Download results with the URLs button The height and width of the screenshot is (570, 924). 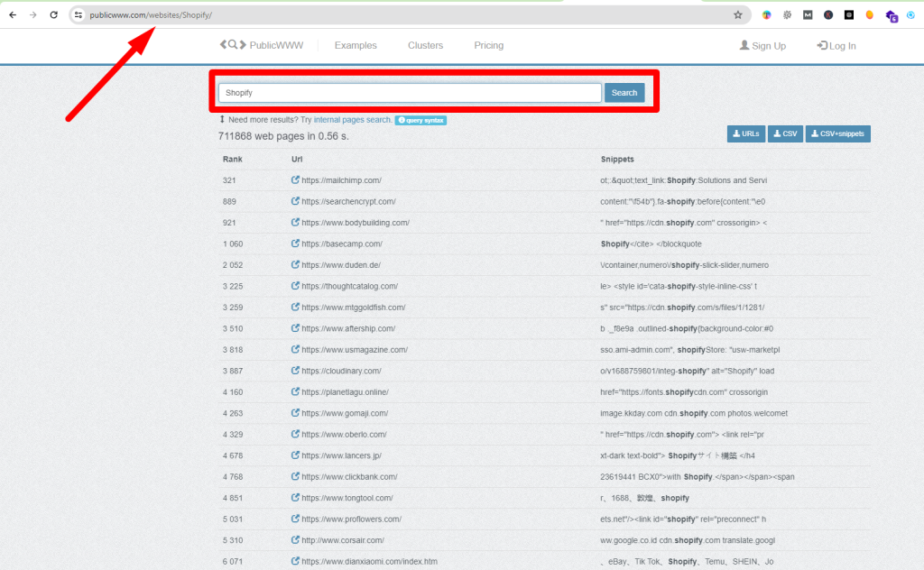coord(746,133)
